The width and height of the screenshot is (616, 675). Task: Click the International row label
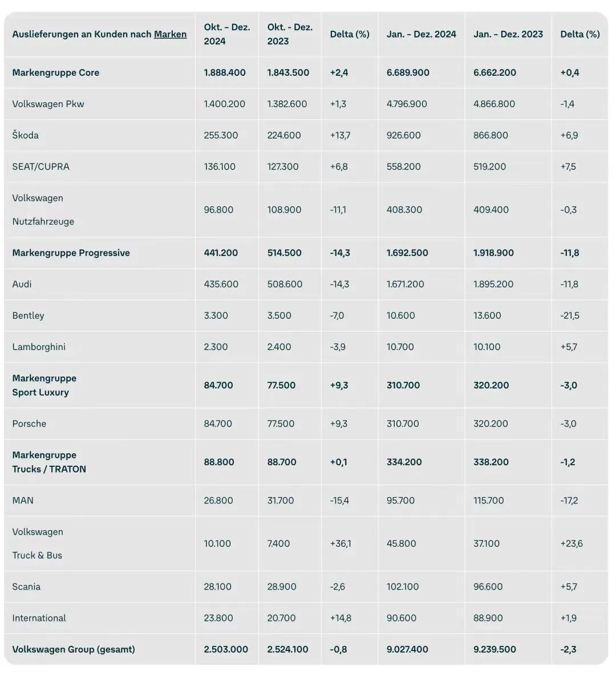[39, 618]
